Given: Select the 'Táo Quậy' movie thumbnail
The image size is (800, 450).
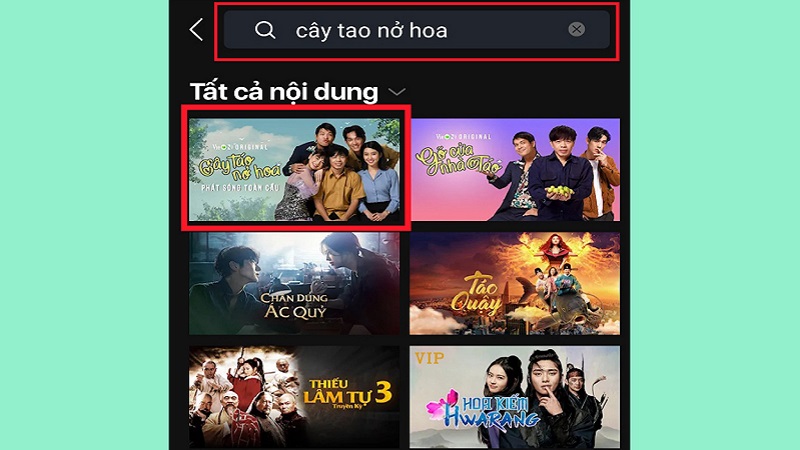Looking at the screenshot, I should coord(515,284).
